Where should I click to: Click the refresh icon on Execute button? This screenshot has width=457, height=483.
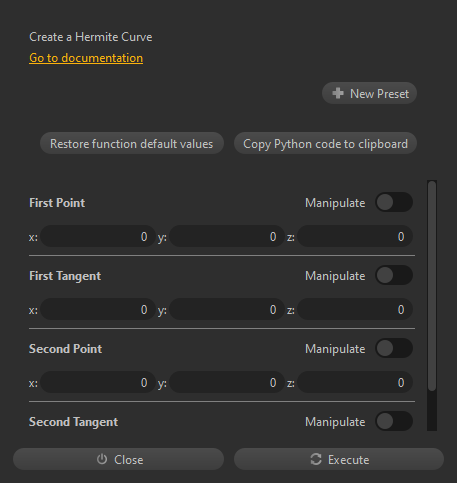click(316, 459)
